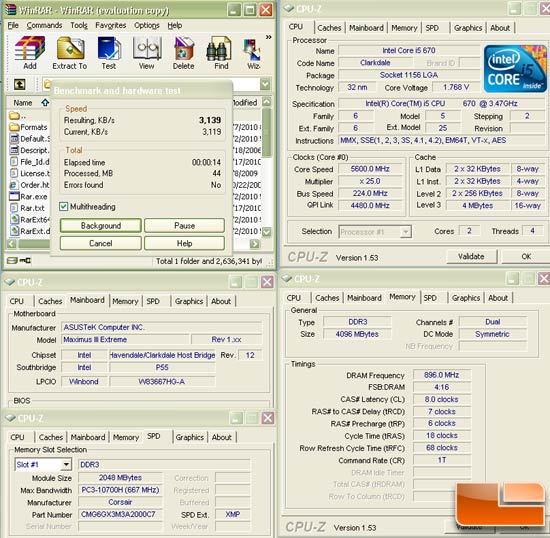Switch to SPD tab in Memory CPU-Z window
Viewport: 550px width, 538px height.
point(430,298)
